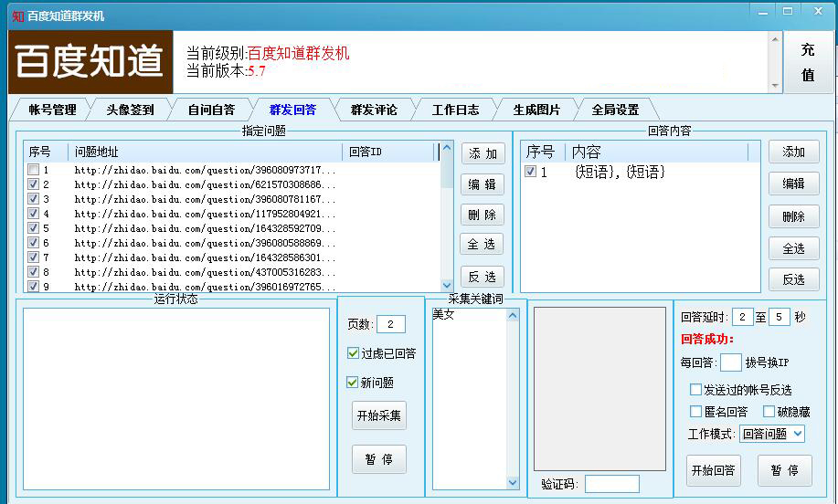The height and width of the screenshot is (504, 838).
Task: Uncheck the checkbox for question row 2
Action: point(33,184)
